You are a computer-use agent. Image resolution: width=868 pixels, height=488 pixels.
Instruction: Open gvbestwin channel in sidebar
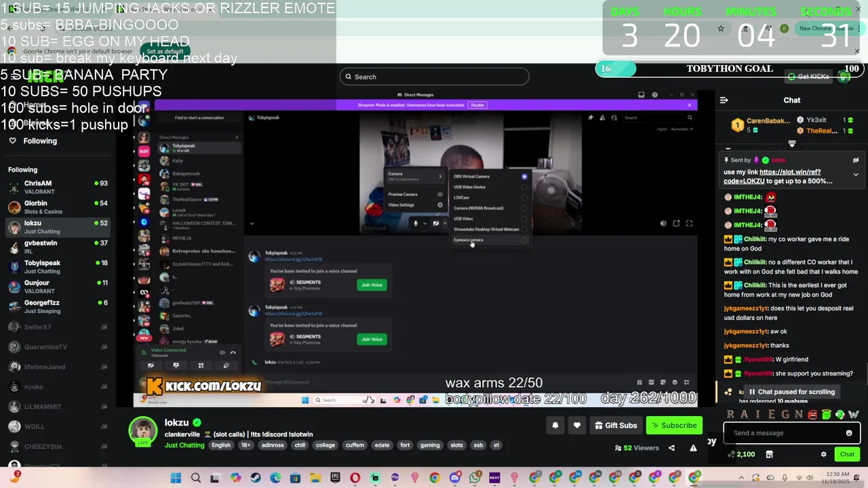point(58,247)
